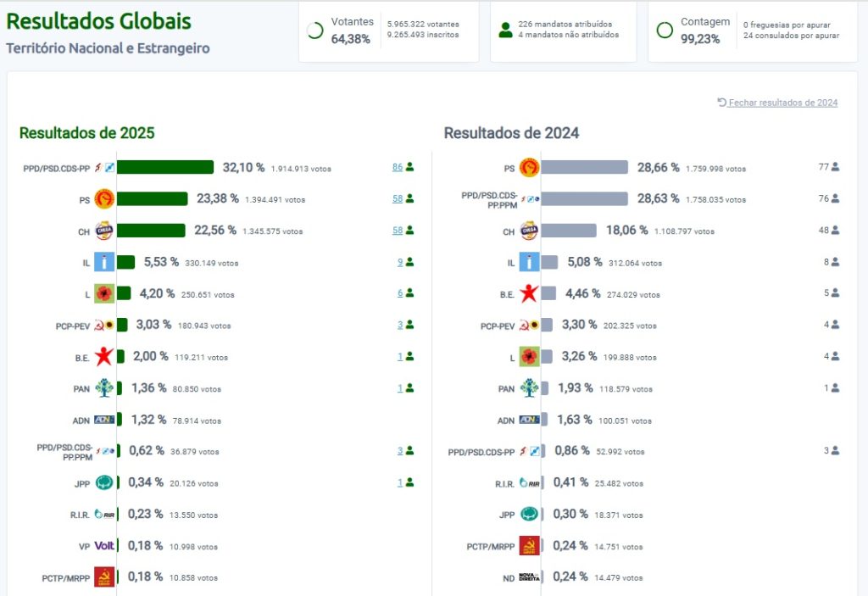Click the grey PS 28,66% bar in 2024
Image resolution: width=868 pixels, height=596 pixels.
click(584, 168)
